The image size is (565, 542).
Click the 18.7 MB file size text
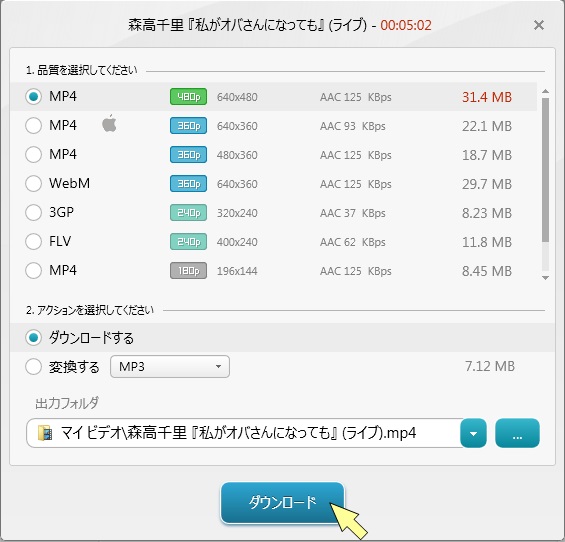click(x=487, y=155)
